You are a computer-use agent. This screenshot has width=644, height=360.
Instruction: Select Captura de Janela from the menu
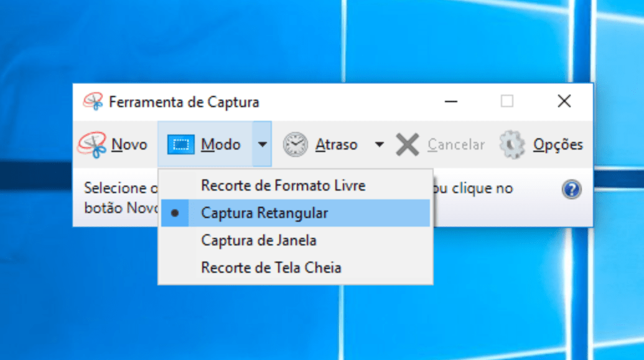[258, 240]
